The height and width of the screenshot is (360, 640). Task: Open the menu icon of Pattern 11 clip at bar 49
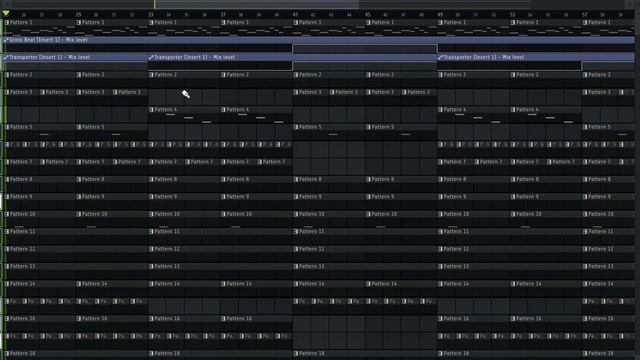pos(440,231)
